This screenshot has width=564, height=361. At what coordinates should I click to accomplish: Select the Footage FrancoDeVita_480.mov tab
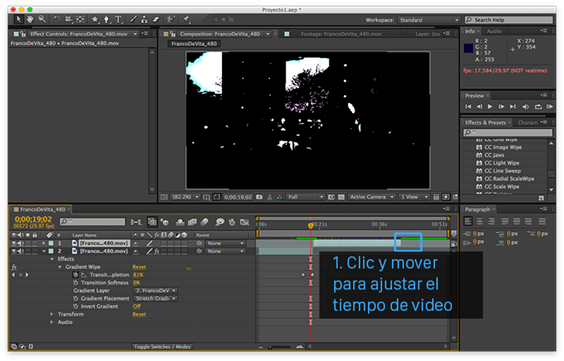coord(341,34)
